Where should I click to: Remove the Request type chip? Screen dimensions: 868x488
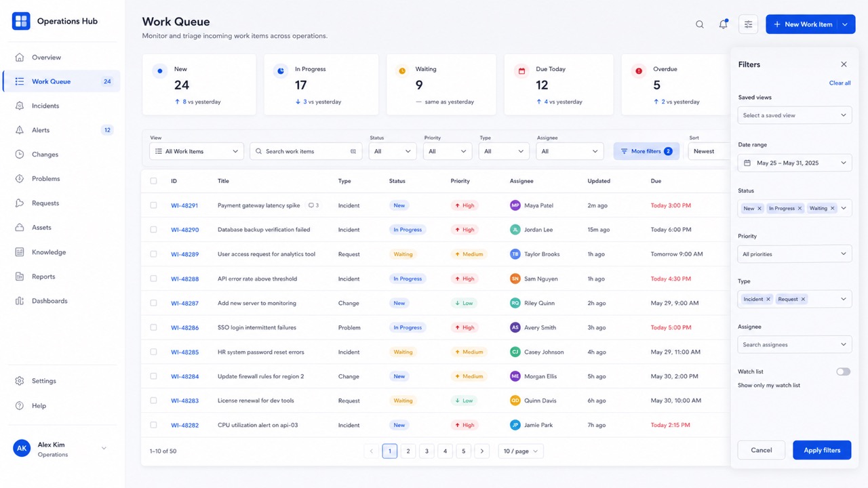pyautogui.click(x=804, y=299)
